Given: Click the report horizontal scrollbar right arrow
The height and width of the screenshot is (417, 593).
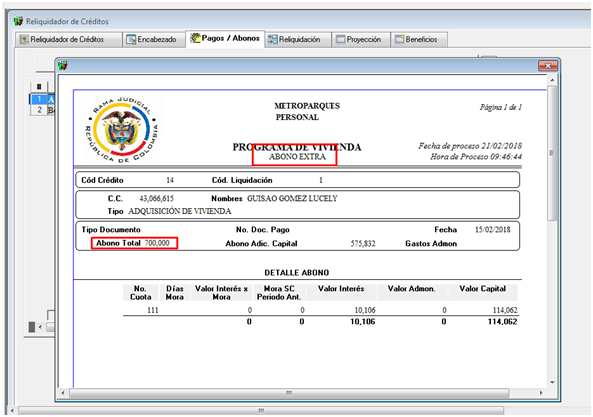Looking at the screenshot, I should pos(541,393).
